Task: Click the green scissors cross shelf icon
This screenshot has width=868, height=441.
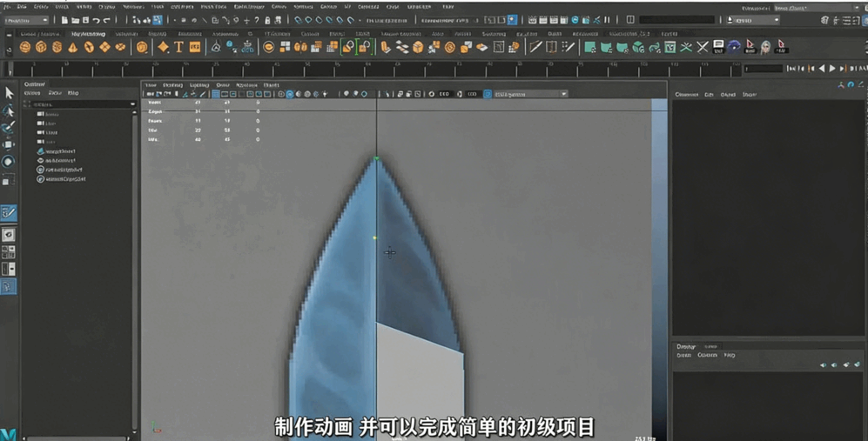Action: click(686, 47)
